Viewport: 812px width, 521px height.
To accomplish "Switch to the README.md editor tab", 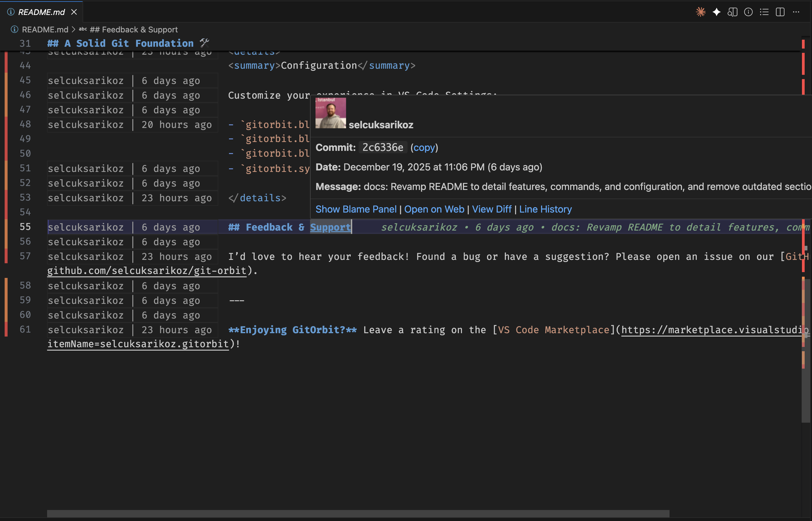I will coord(42,12).
